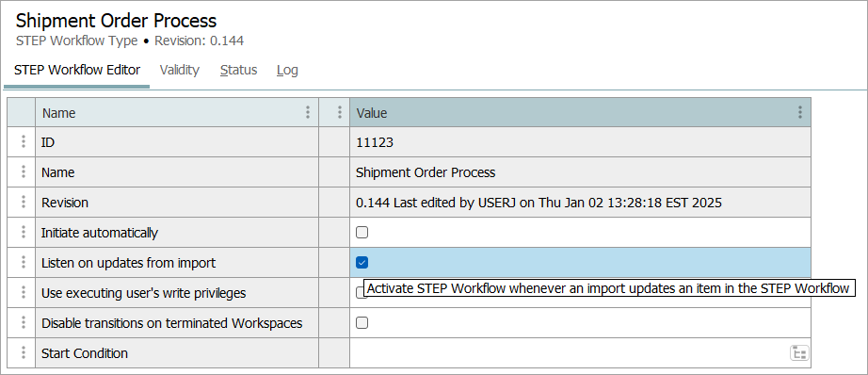868x375 pixels.
Task: Click the Name value field
Action: (x=580, y=172)
